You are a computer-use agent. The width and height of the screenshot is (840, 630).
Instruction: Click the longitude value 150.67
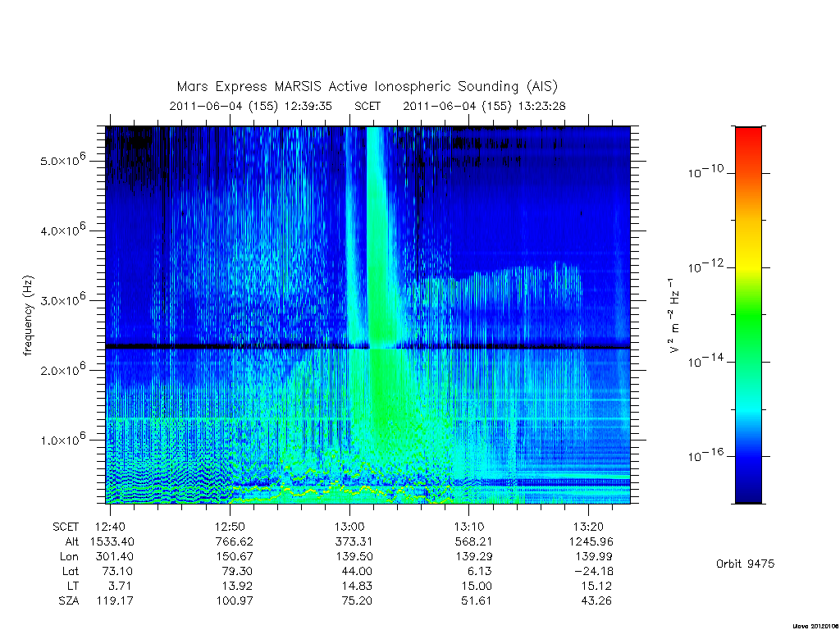(234, 557)
